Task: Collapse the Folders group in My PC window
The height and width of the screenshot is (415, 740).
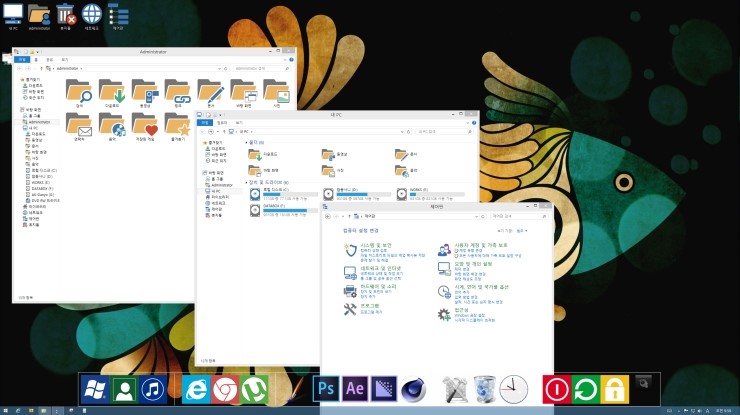Action: (246, 142)
